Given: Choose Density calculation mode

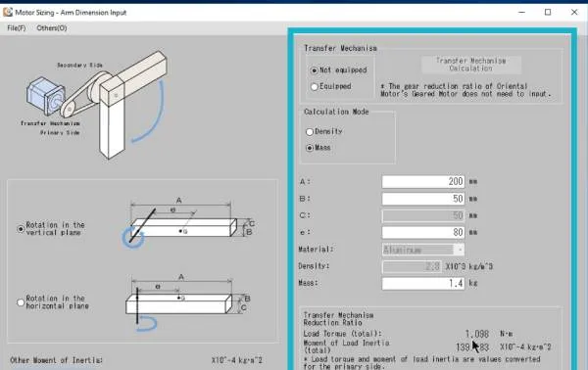Looking at the screenshot, I should (310, 132).
